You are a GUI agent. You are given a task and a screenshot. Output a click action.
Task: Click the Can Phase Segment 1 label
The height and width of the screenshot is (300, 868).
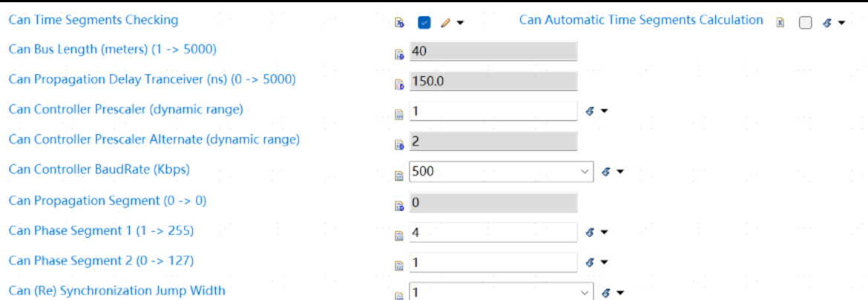point(102,230)
